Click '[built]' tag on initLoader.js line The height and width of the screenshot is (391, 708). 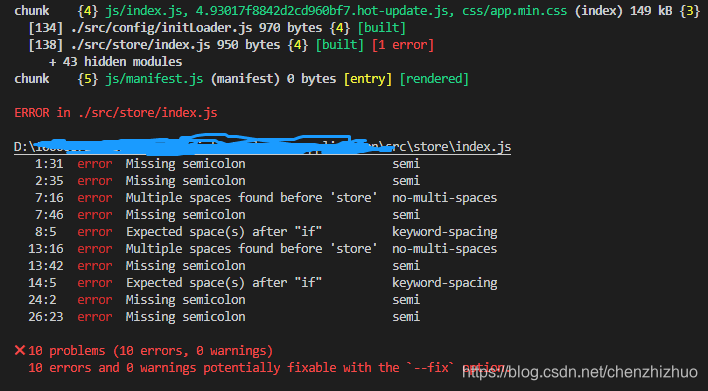click(382, 28)
